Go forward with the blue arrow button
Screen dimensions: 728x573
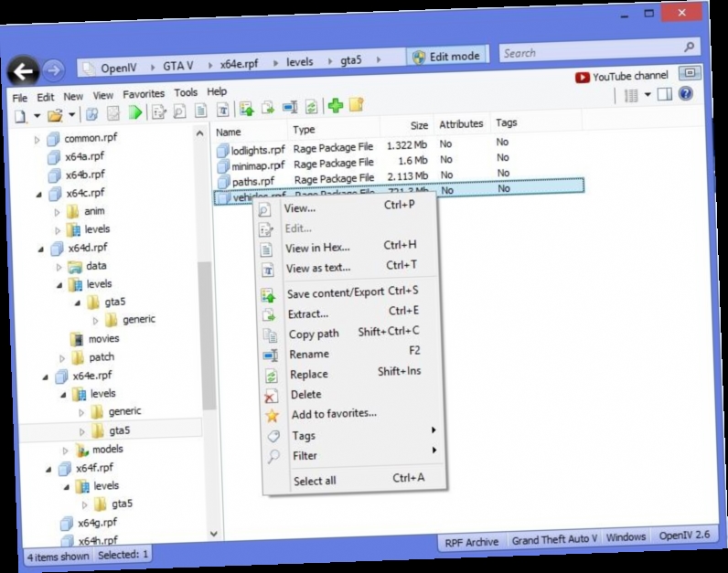[54, 70]
